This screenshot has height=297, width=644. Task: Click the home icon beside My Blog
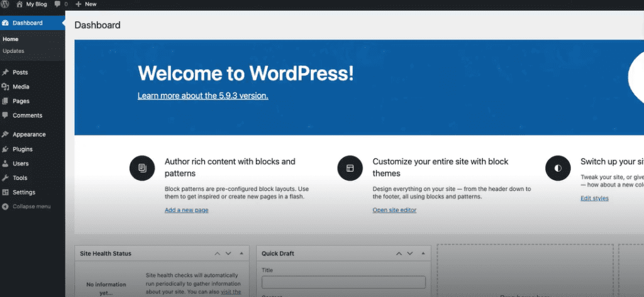tap(19, 4)
